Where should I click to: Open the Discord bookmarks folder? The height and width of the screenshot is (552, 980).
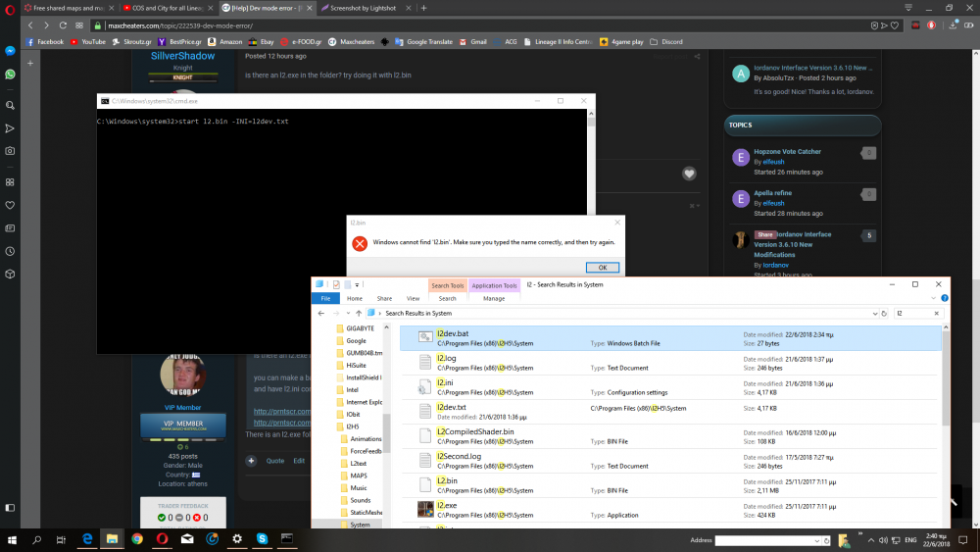[x=666, y=42]
